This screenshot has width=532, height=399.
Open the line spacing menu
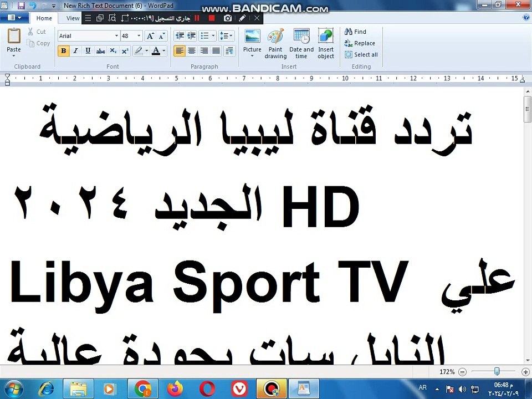(x=226, y=35)
